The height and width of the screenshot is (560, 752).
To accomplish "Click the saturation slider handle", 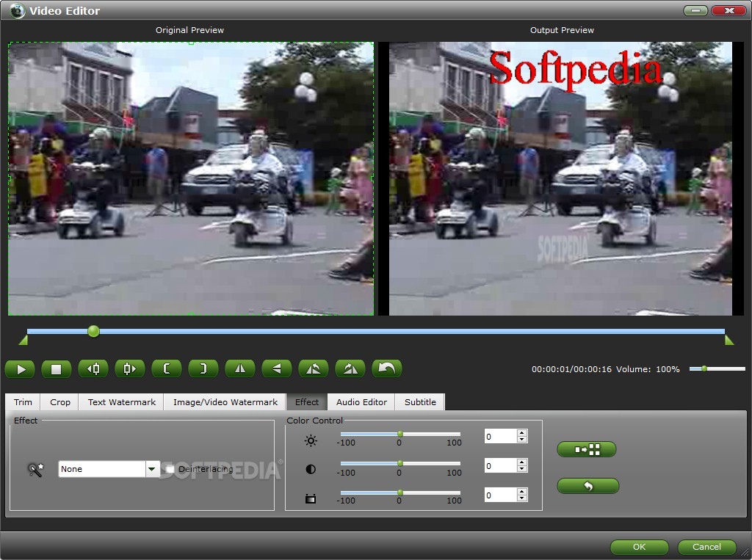I will pos(400,493).
